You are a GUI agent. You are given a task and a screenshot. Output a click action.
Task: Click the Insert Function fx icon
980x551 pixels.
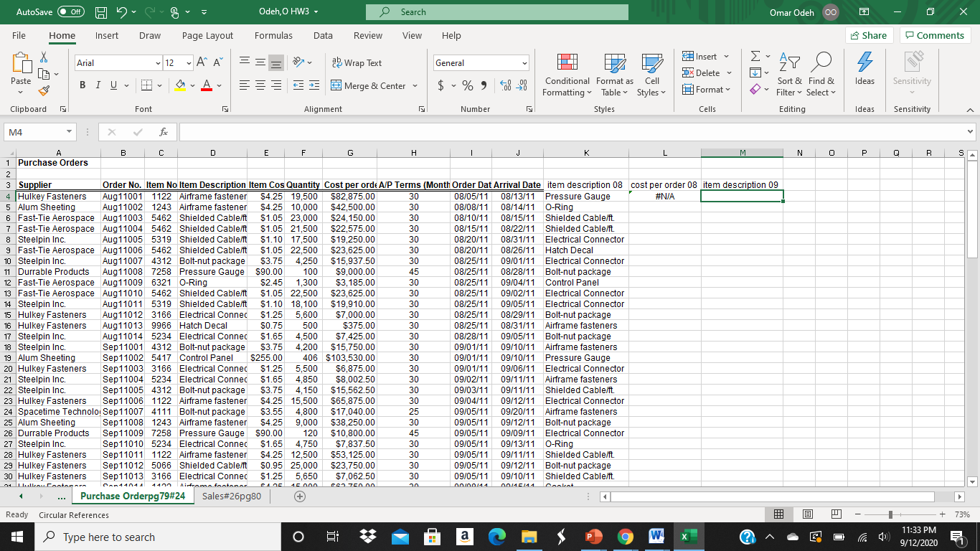pyautogui.click(x=164, y=133)
